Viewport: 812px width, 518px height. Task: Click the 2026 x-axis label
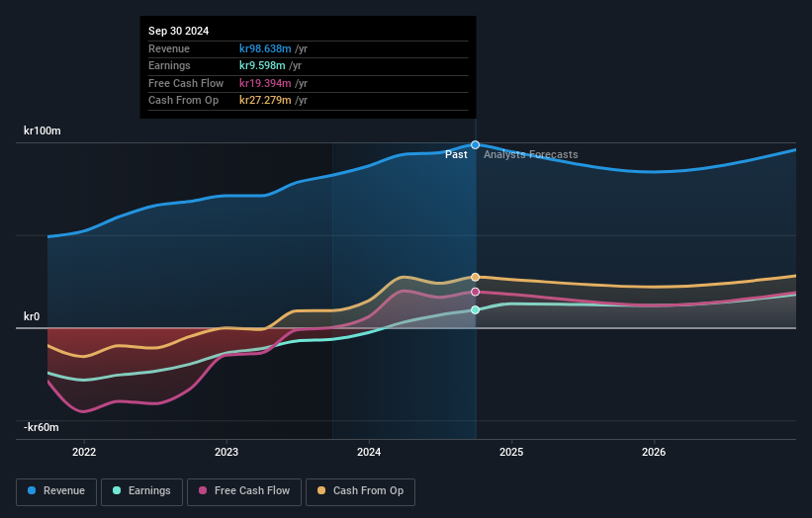pos(654,452)
